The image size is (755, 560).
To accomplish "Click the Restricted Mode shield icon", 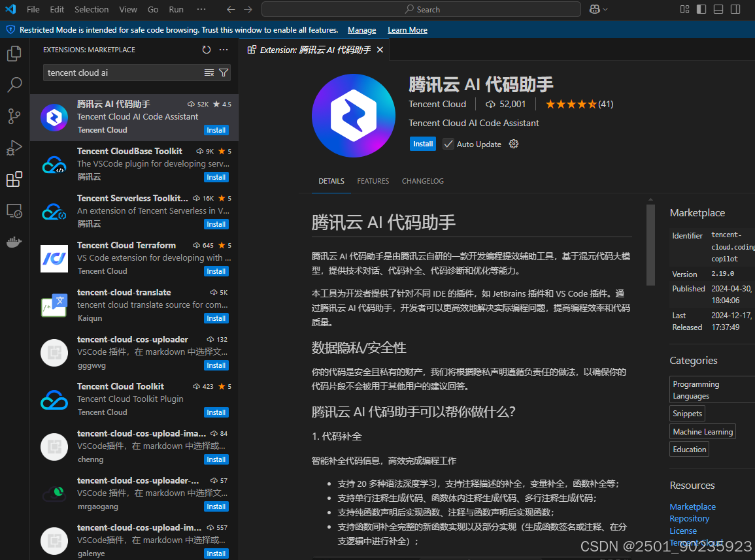I will coord(10,30).
